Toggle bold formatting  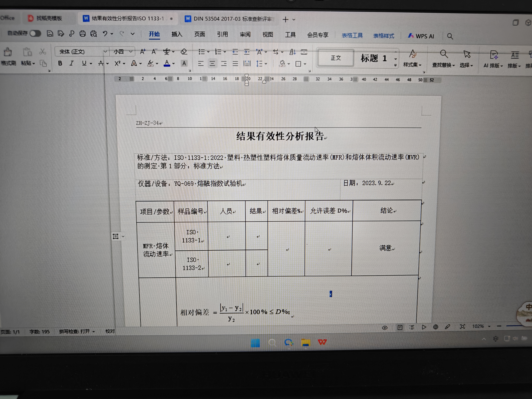(x=60, y=63)
